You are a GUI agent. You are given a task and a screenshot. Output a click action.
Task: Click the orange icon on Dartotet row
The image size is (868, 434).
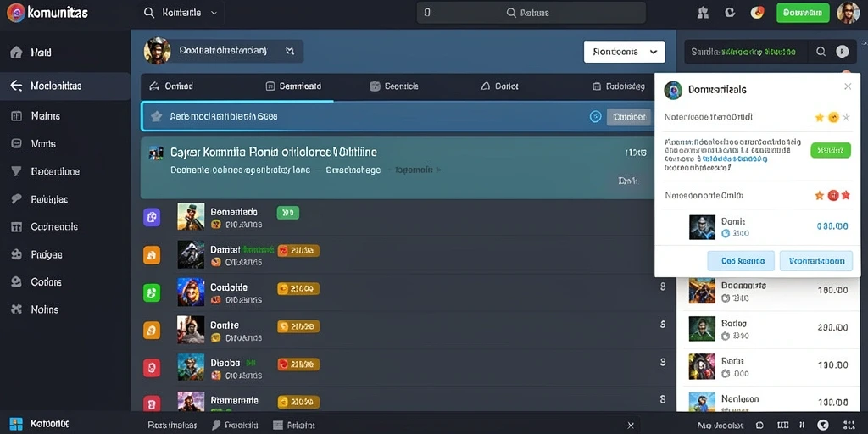[x=152, y=254]
